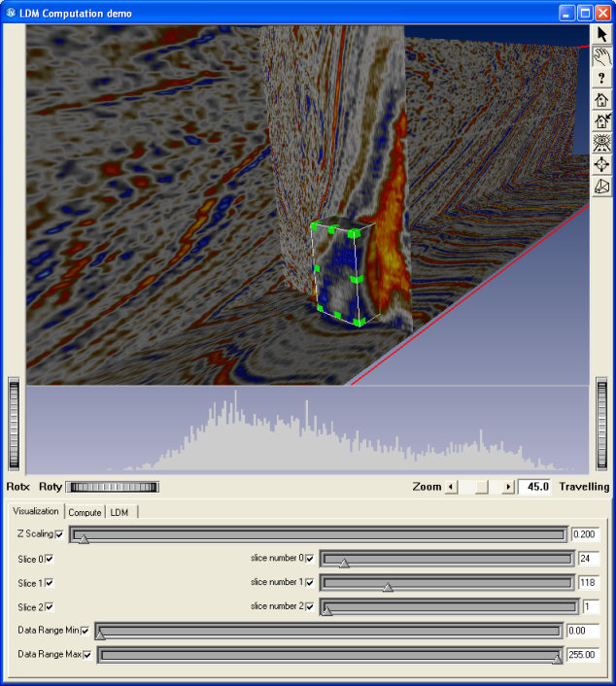This screenshot has width=616, height=686.
Task: Activate the hand viewing tool
Action: (x=602, y=55)
